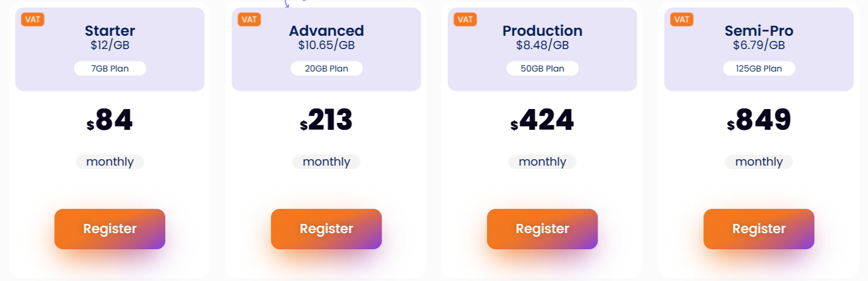868x281 pixels.
Task: Register for the Production plan
Action: coord(542,229)
